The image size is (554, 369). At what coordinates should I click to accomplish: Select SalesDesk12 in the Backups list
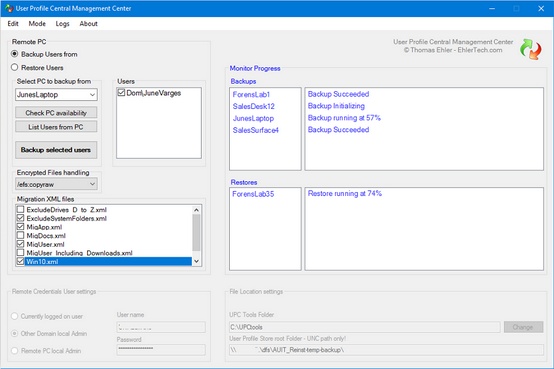pyautogui.click(x=254, y=106)
